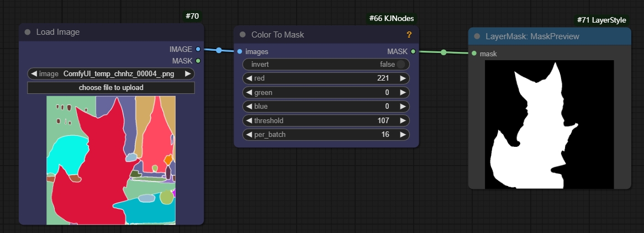
Task: Click the mask input port on MaskPreview node
Action: click(474, 54)
